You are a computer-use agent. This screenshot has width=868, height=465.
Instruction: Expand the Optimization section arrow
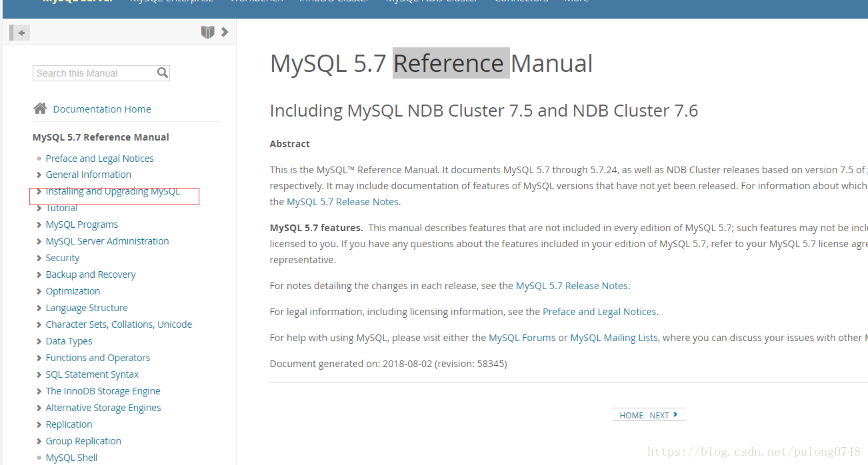[39, 291]
